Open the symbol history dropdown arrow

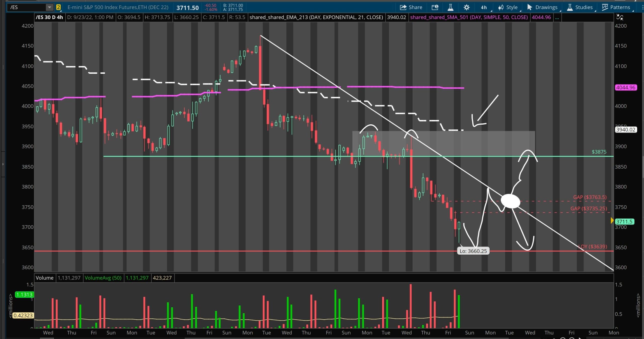point(50,7)
